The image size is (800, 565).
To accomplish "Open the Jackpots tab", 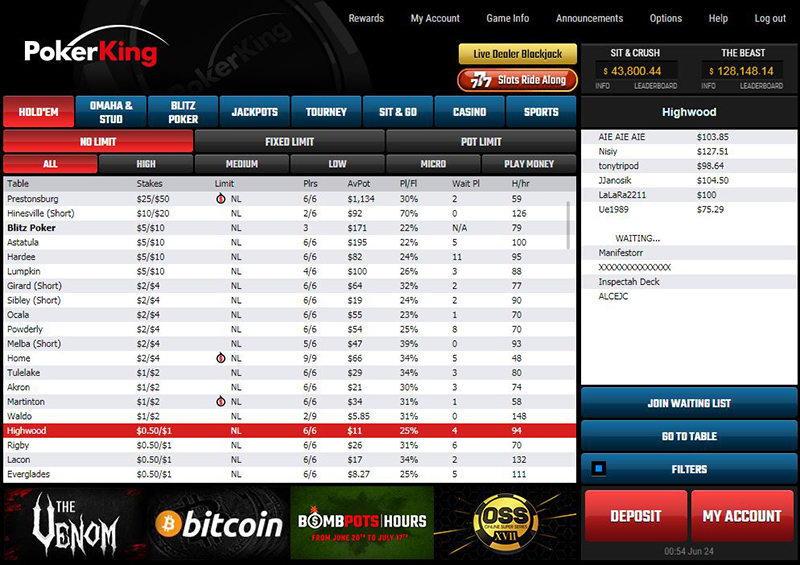I will [x=255, y=112].
